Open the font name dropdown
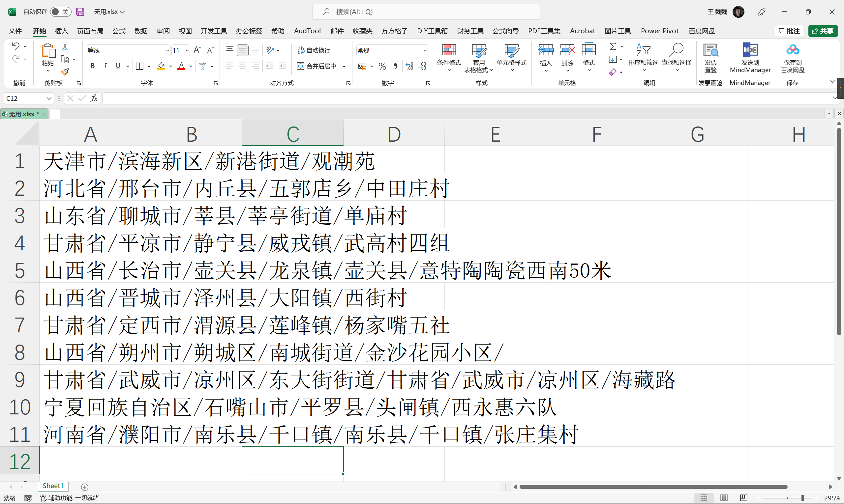This screenshot has width=844, height=504. pyautogui.click(x=167, y=51)
